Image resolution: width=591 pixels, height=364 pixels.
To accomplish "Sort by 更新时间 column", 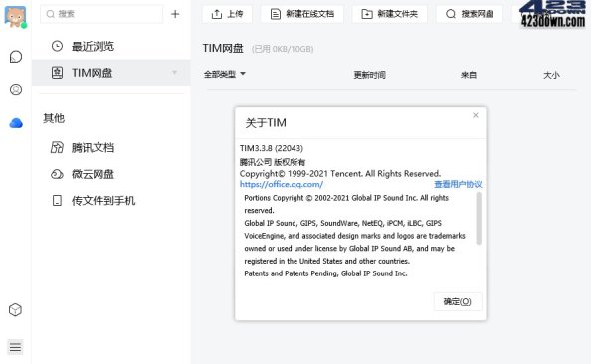I will pyautogui.click(x=369, y=75).
